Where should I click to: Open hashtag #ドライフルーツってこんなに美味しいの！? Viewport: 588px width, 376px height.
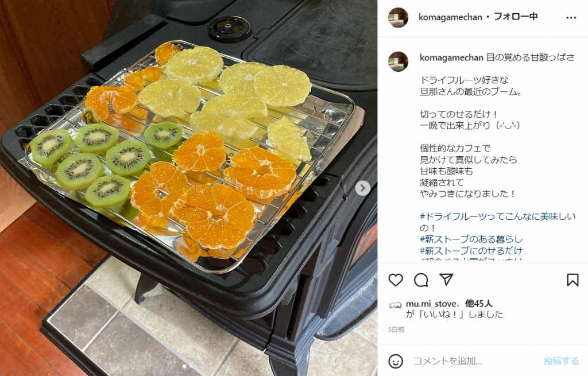[498, 222]
